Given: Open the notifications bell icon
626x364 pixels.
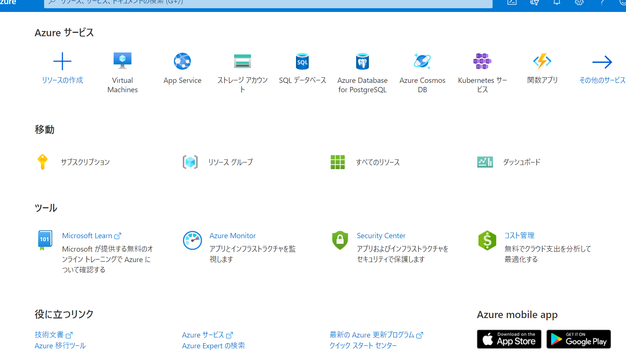Looking at the screenshot, I should pyautogui.click(x=557, y=2).
